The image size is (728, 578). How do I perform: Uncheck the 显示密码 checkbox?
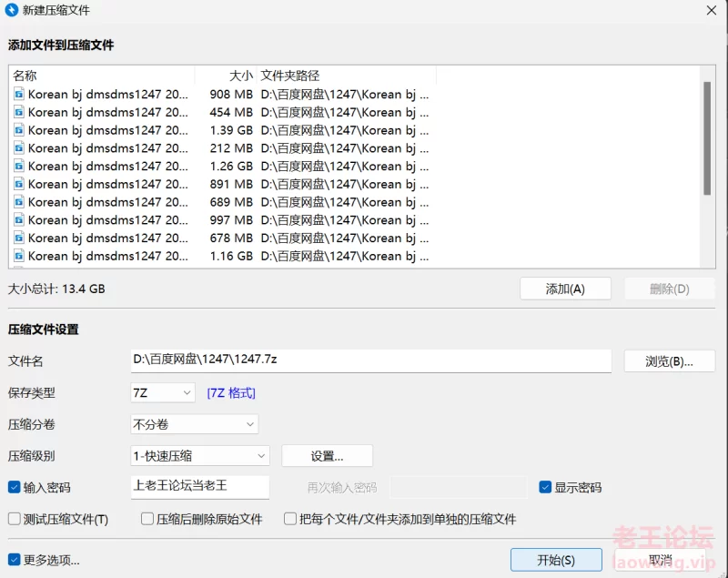545,487
